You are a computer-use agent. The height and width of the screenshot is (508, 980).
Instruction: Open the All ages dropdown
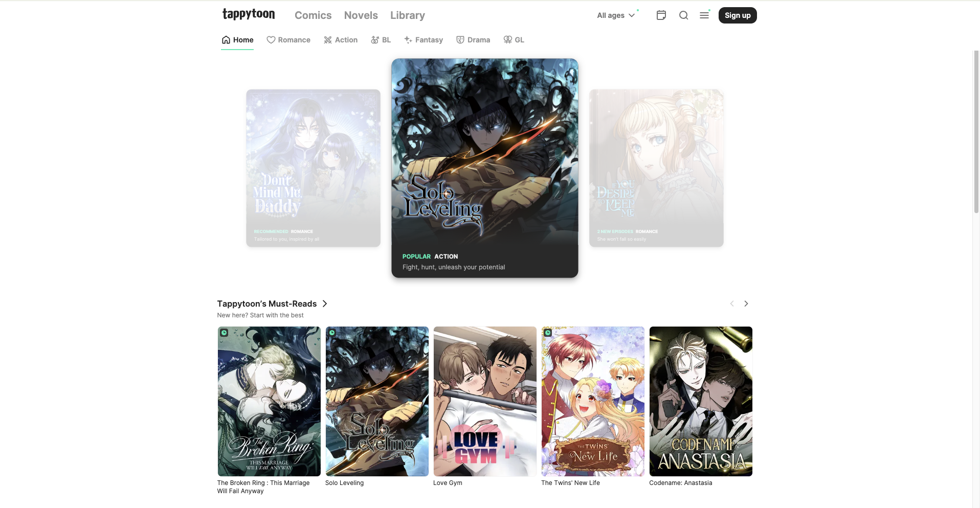pos(616,15)
